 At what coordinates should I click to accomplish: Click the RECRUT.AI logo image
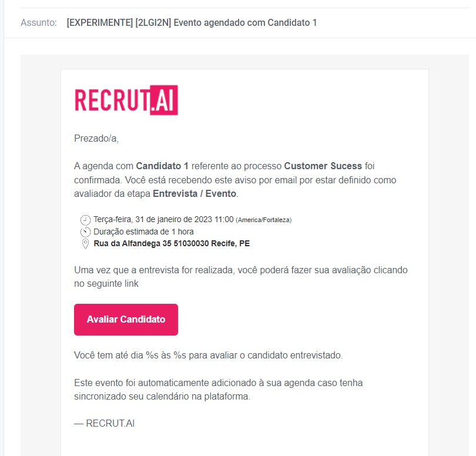(126, 100)
